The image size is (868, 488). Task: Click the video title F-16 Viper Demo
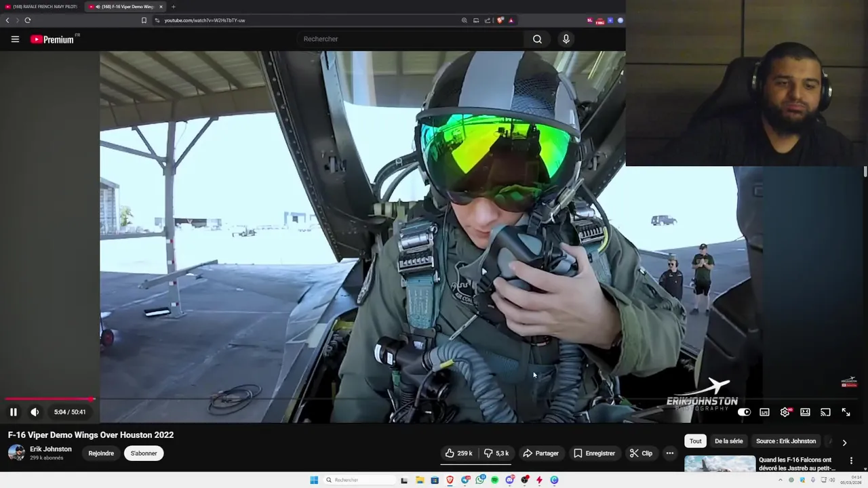(x=91, y=435)
